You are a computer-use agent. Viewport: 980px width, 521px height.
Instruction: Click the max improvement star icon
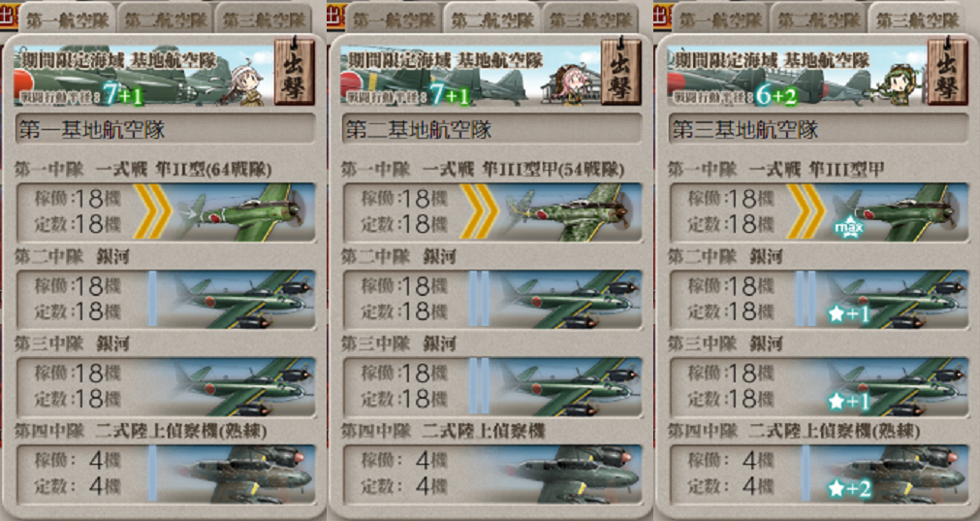coord(849,229)
